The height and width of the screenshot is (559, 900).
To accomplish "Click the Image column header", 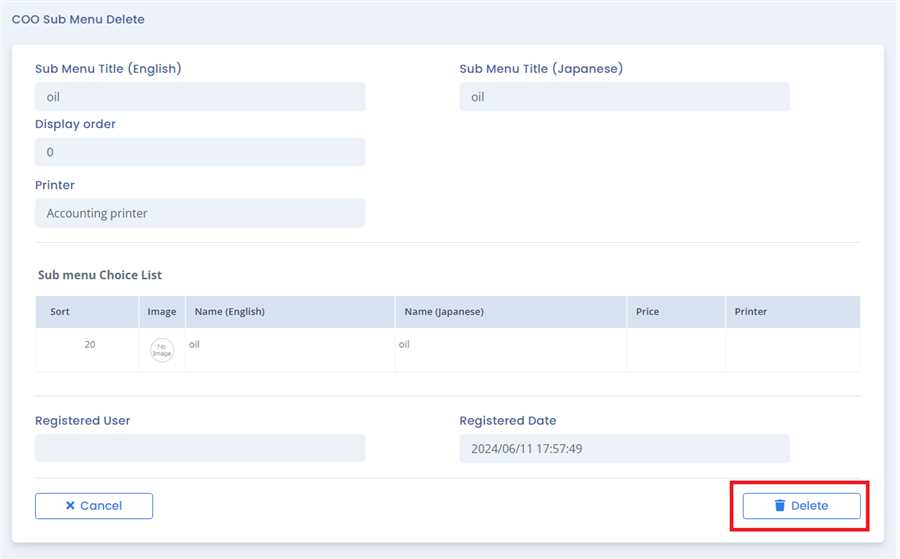I will pos(162,312).
